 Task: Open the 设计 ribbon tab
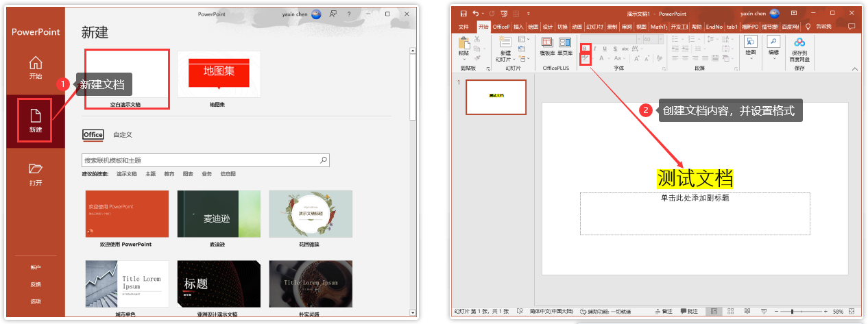(547, 27)
